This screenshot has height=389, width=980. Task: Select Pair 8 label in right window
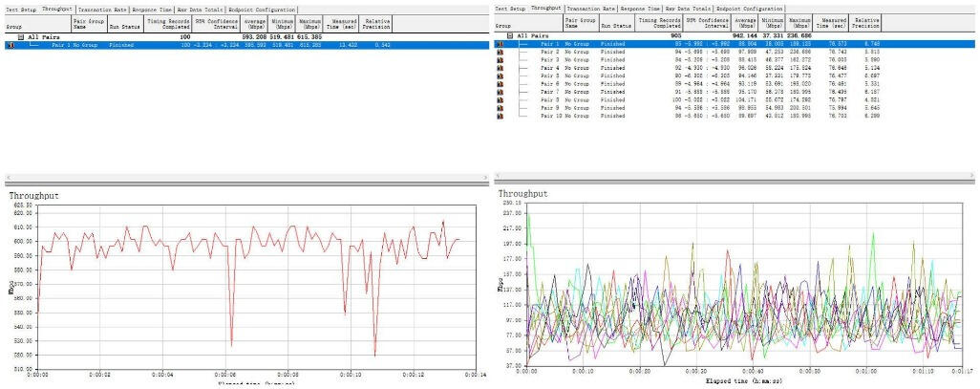(550, 100)
